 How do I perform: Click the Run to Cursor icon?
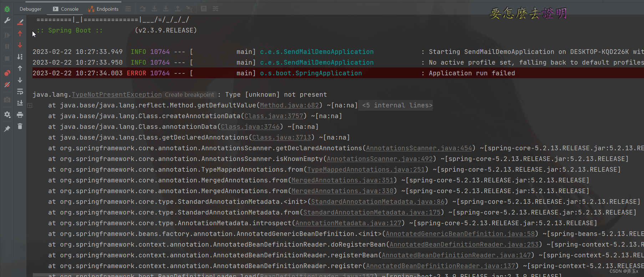click(x=189, y=9)
